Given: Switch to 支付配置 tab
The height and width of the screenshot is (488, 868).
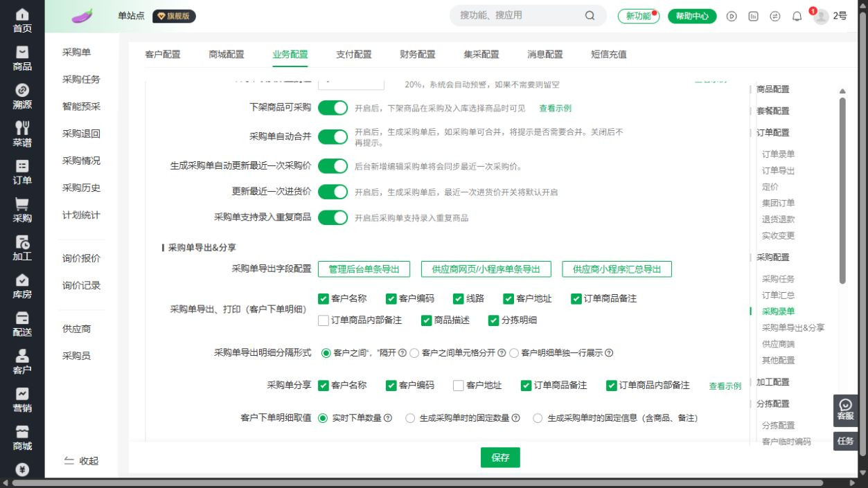Looking at the screenshot, I should [353, 54].
